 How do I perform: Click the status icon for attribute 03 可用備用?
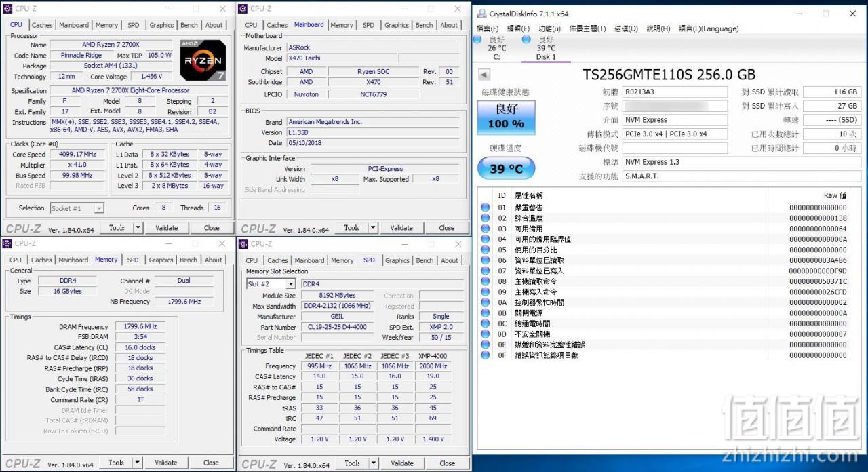pos(486,229)
